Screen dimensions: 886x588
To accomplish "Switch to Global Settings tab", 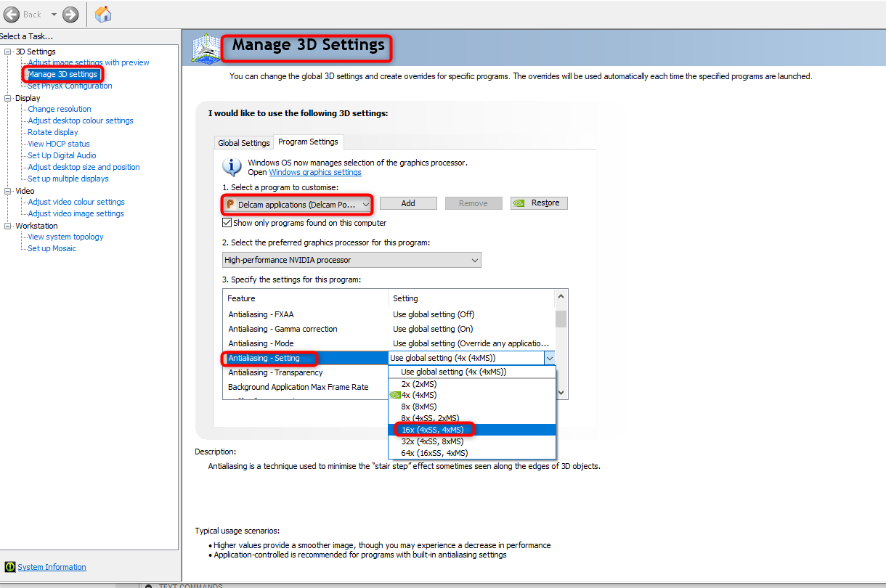I will pyautogui.click(x=244, y=143).
